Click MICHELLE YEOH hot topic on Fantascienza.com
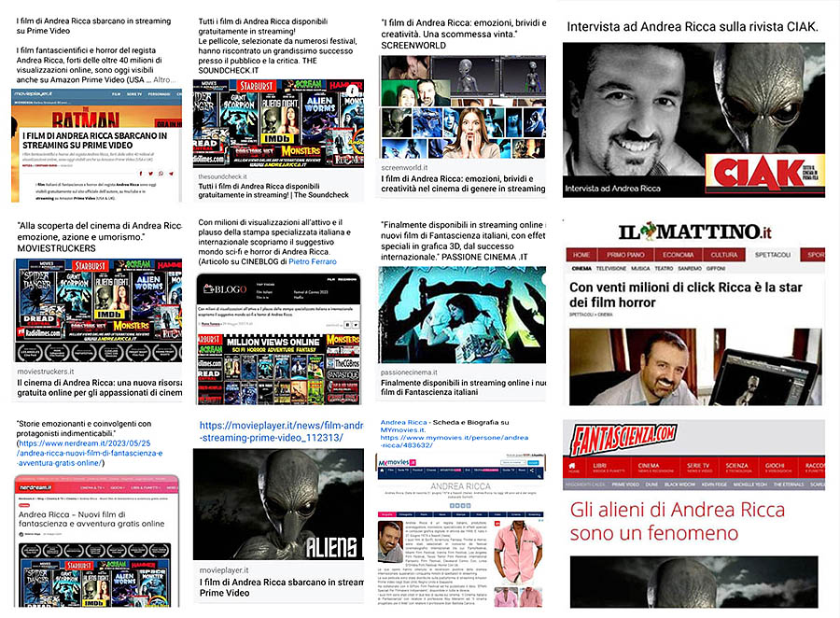Screen dimensions: 840x618 tap(750, 484)
